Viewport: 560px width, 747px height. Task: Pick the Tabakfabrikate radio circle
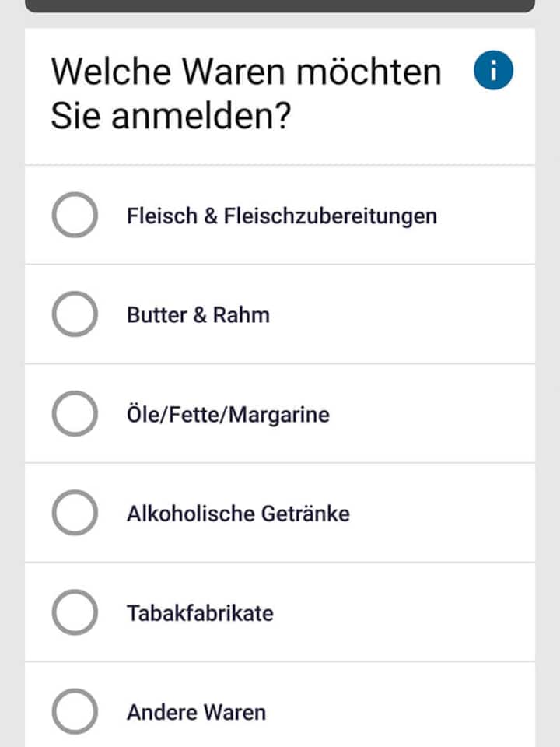[x=75, y=613]
